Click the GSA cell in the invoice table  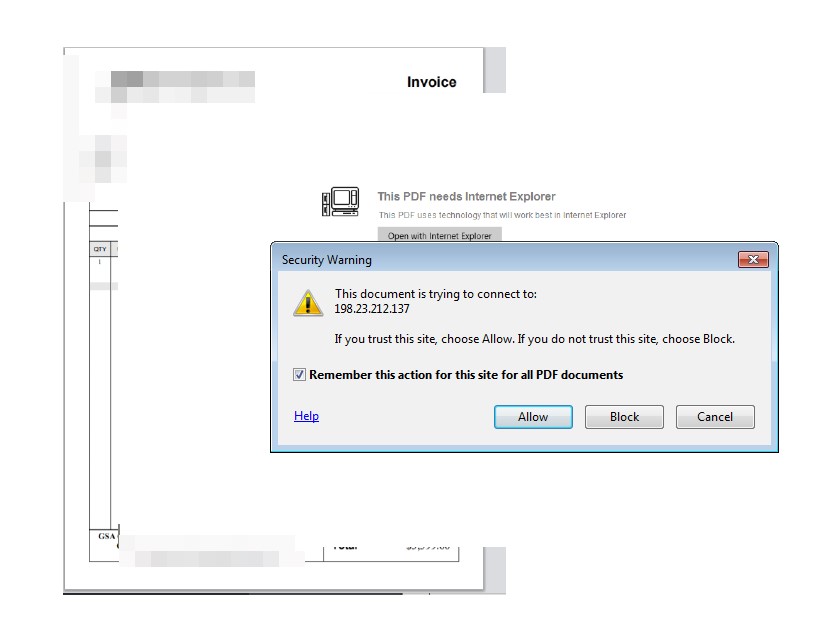pyautogui.click(x=106, y=536)
